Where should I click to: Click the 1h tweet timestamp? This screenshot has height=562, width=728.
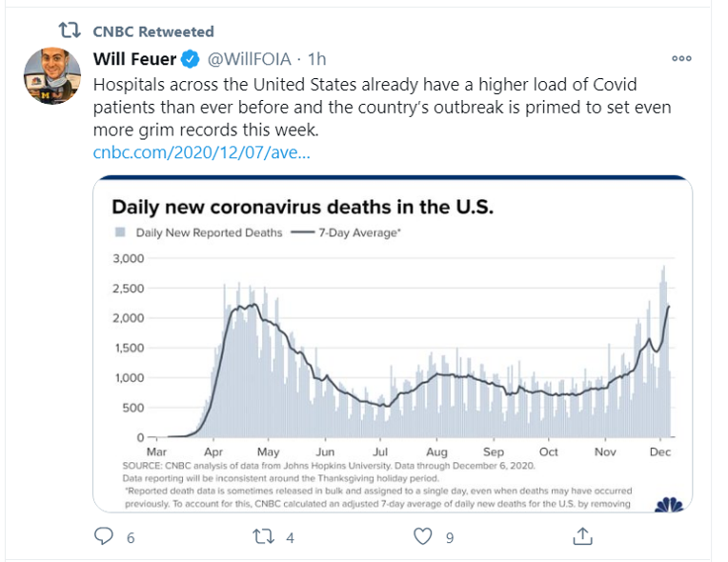click(317, 59)
